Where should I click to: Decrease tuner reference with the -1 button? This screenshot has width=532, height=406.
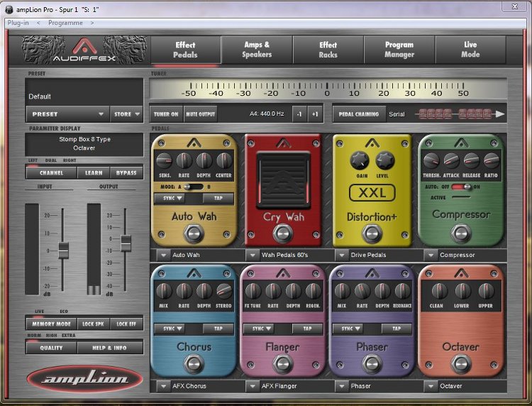point(299,114)
